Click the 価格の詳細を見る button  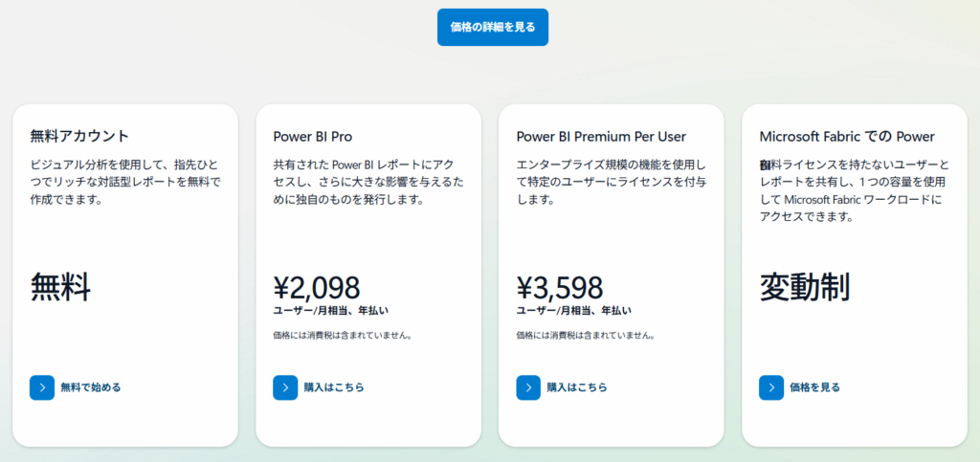[x=493, y=27]
